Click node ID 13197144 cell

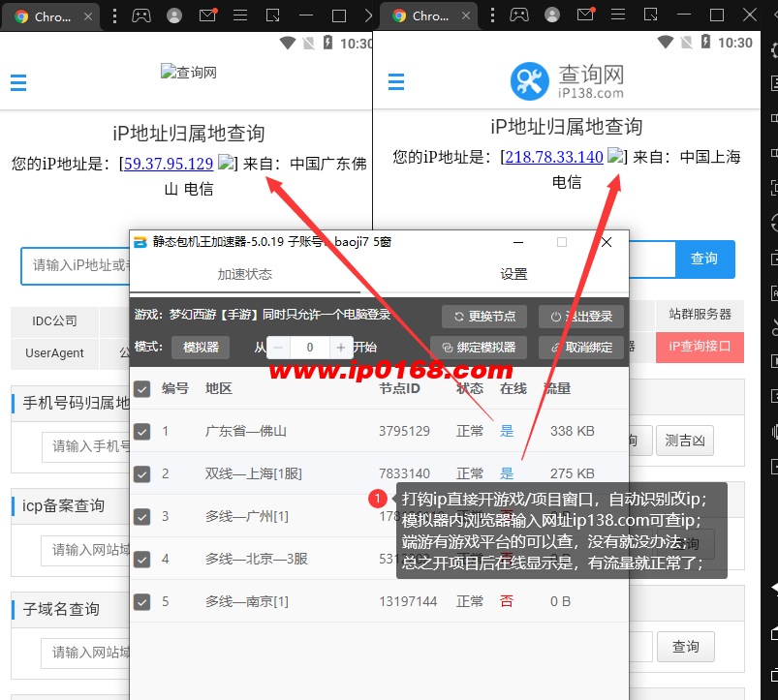pos(408,602)
